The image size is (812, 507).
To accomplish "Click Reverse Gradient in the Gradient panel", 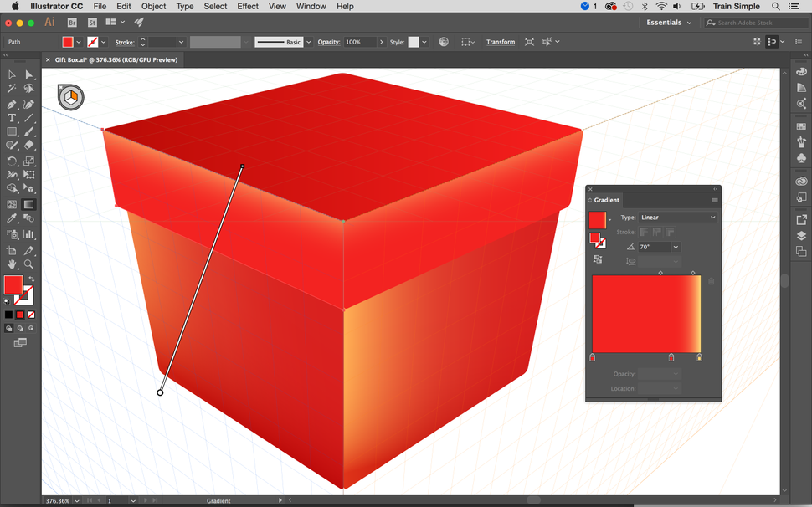I will point(596,258).
